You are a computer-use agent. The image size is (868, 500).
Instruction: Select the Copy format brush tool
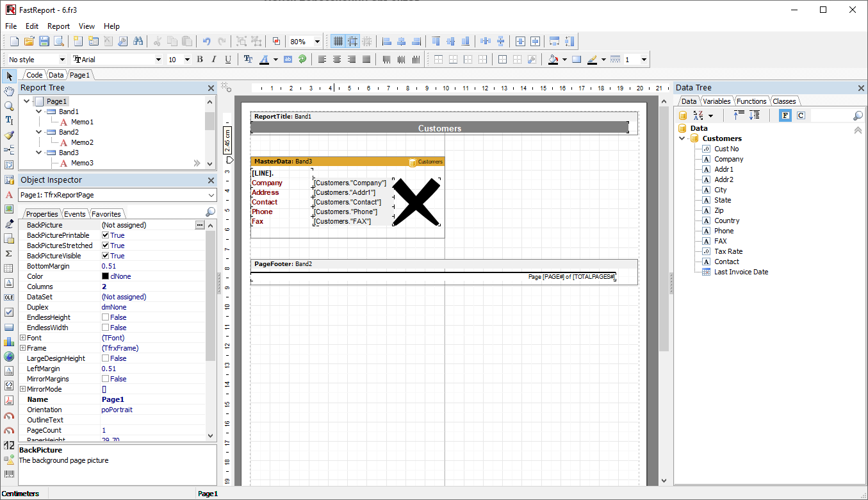point(9,135)
